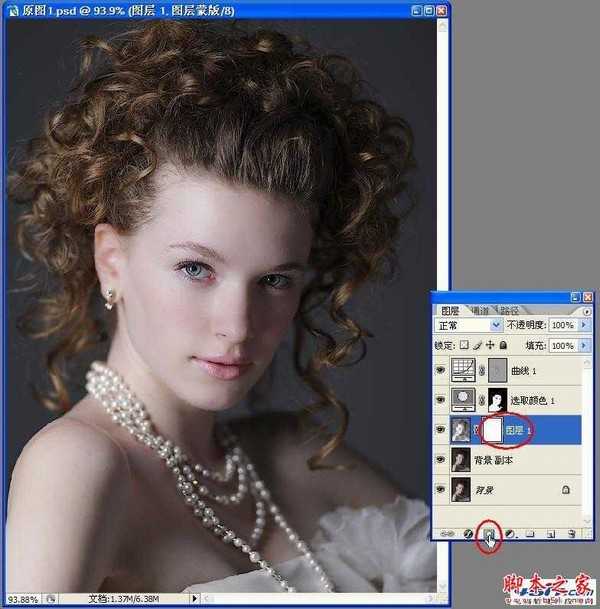Screen dimensions: 600x609
Task: Click the Photoshop file icon in the document title bar
Action: [13, 10]
